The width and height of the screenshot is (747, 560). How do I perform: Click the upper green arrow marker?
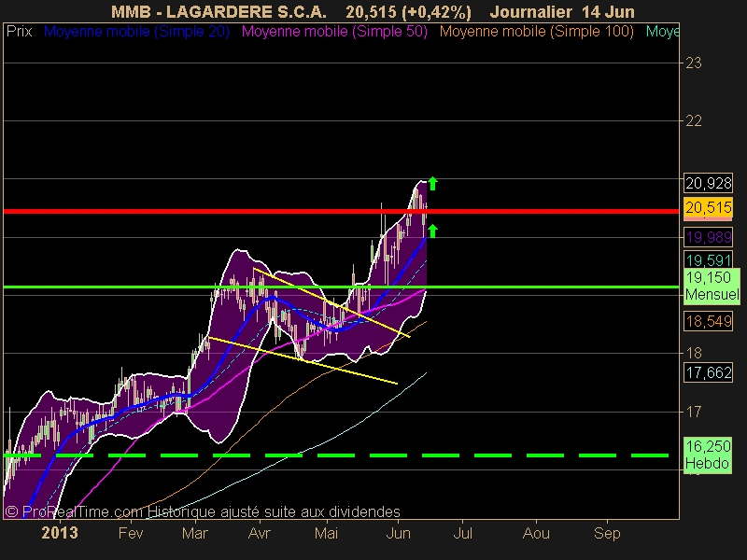coord(432,183)
